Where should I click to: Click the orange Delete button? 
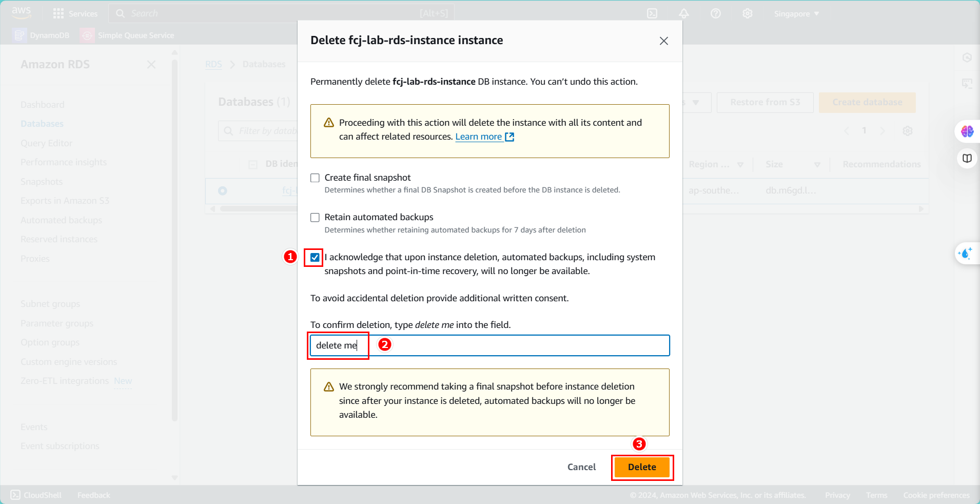[642, 467]
